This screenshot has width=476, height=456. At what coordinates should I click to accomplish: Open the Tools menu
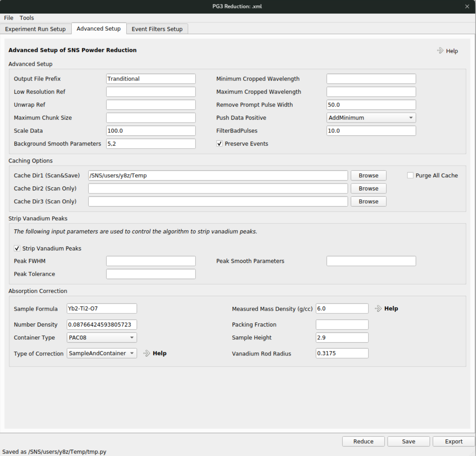[27, 18]
